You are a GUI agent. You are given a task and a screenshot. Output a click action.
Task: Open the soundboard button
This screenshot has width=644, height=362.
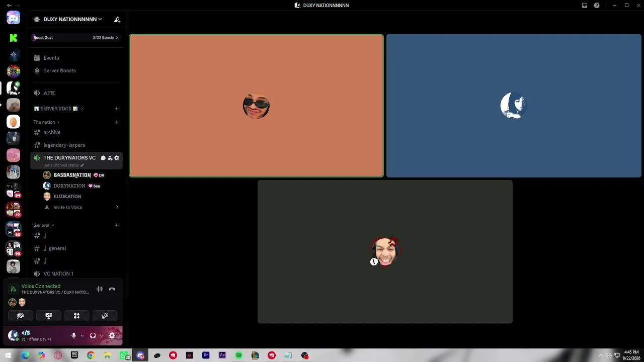(105, 316)
